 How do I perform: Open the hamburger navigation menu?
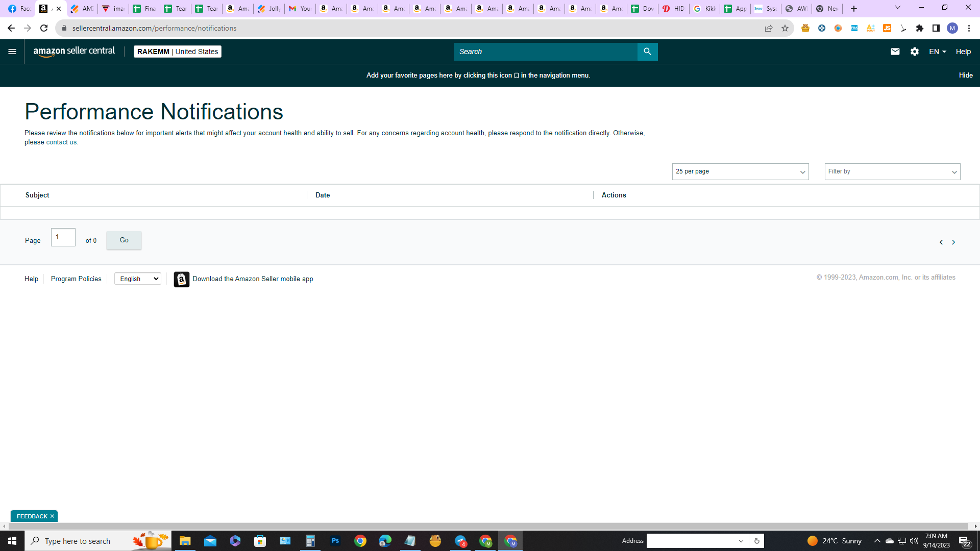[12, 52]
